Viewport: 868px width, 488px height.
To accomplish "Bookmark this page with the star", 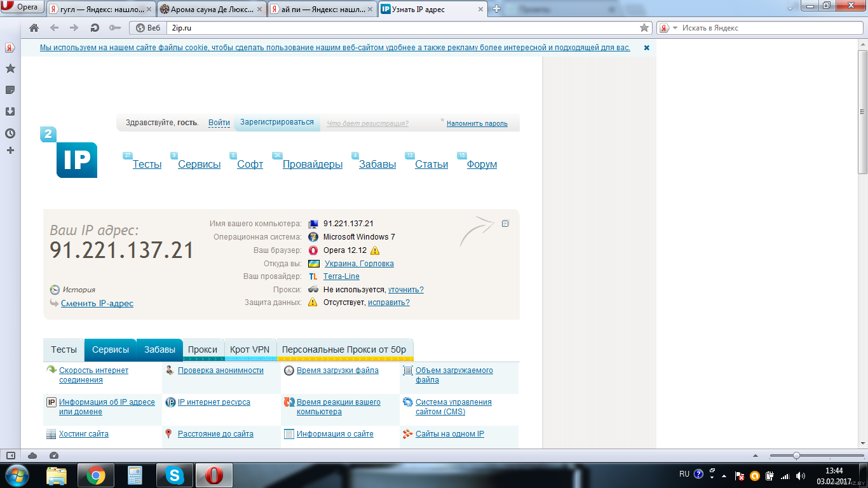I will (x=644, y=28).
